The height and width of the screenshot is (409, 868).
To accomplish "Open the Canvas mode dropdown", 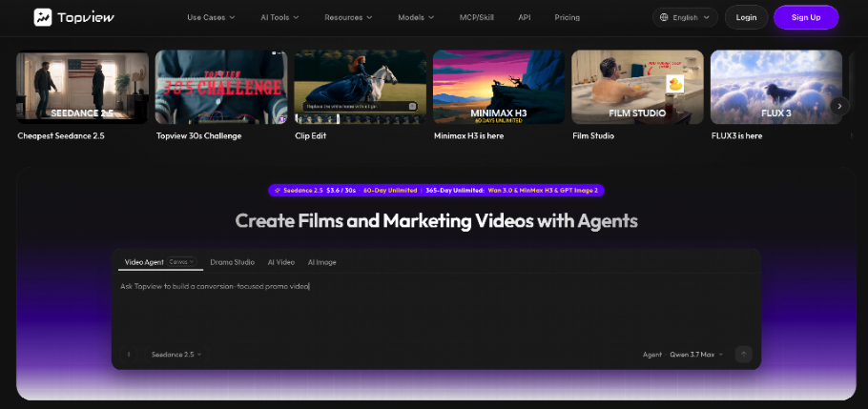I will [181, 262].
